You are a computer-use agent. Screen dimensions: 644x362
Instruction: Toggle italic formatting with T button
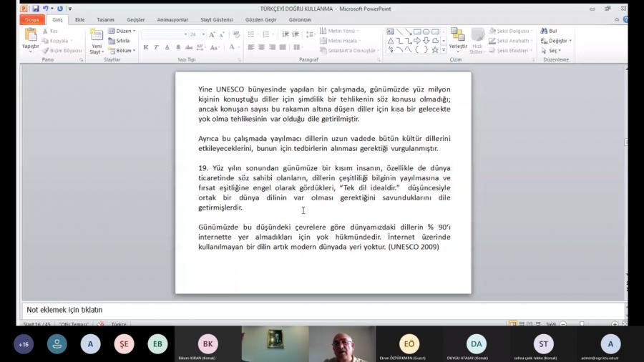click(x=156, y=47)
